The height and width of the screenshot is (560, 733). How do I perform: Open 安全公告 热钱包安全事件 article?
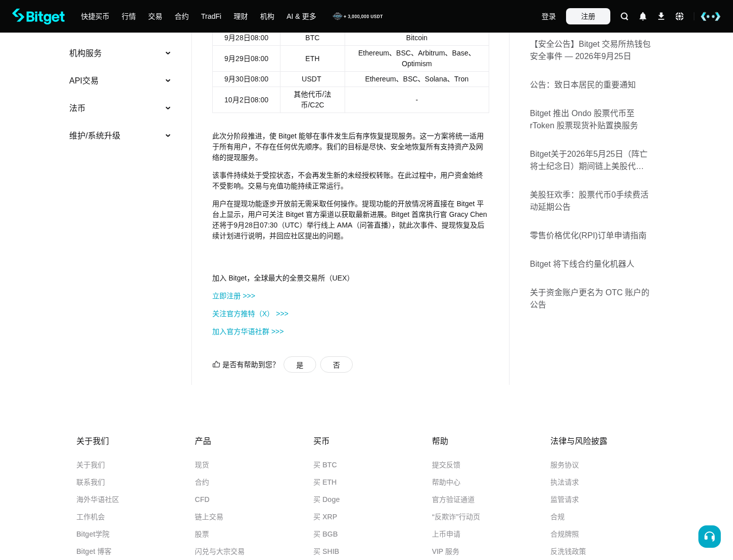click(590, 50)
